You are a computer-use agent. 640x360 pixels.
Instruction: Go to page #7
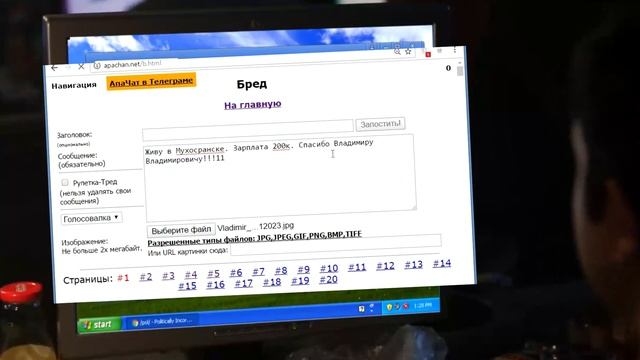click(x=258, y=271)
